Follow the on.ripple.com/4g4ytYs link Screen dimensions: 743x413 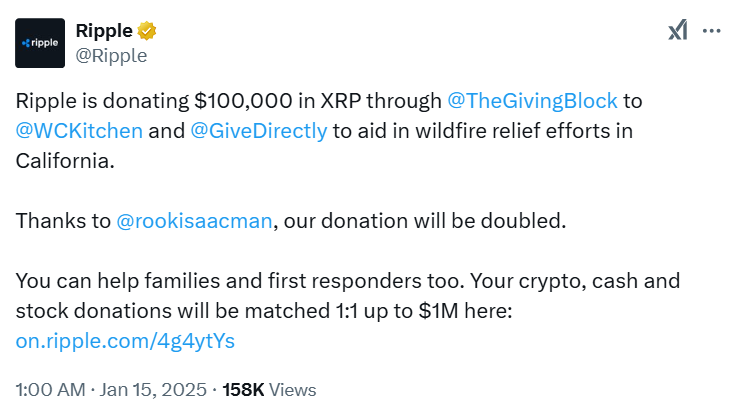tap(125, 341)
